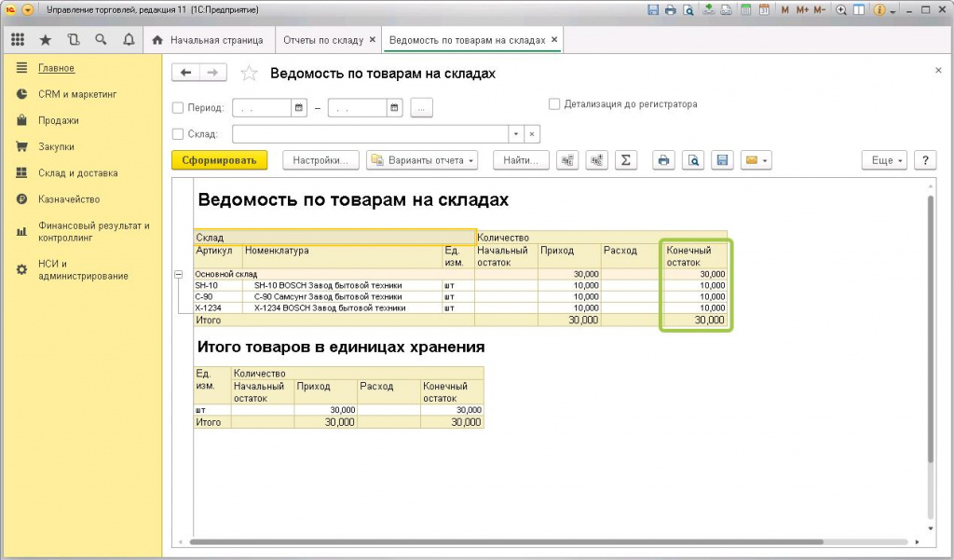Click the print icon in report toolbar

[663, 160]
